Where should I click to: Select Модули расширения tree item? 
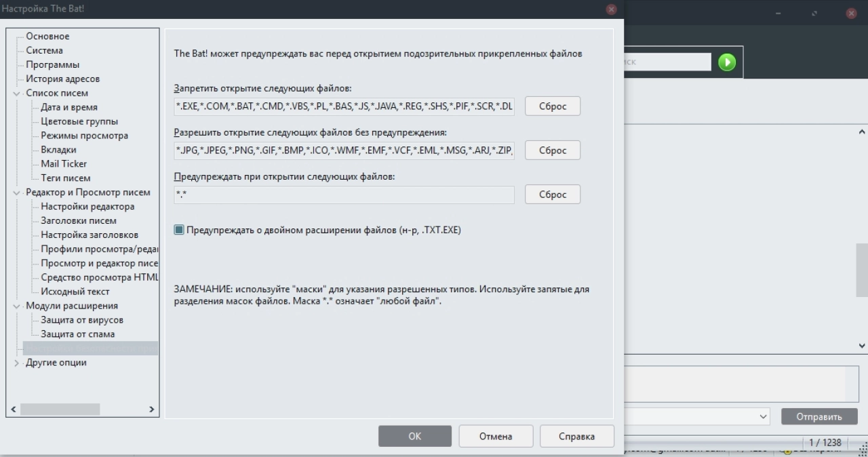click(72, 306)
